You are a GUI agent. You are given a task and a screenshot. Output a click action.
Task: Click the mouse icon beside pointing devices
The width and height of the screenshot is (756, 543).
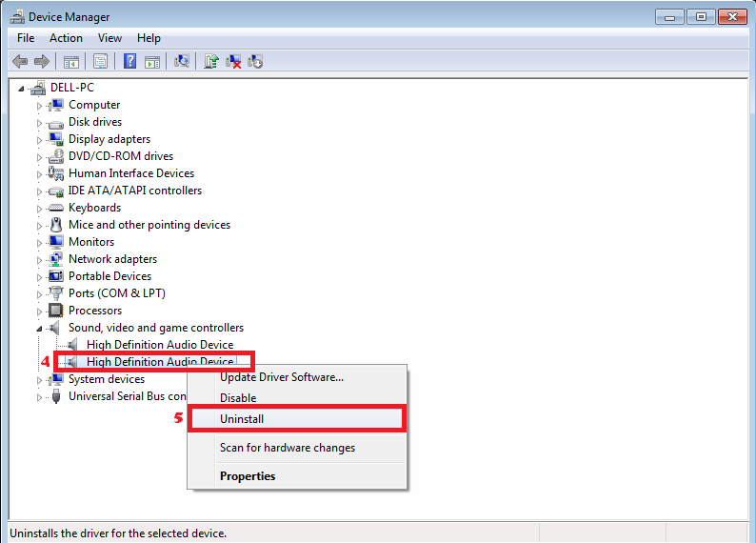pos(56,225)
